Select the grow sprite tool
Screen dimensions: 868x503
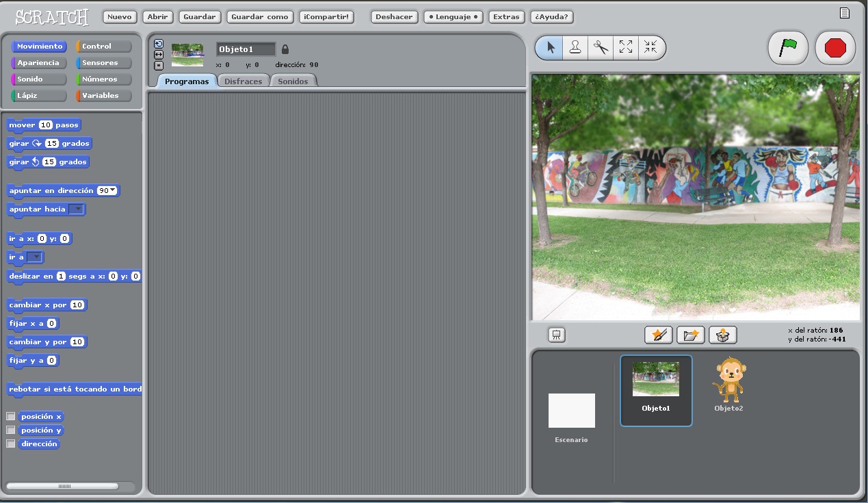point(625,47)
